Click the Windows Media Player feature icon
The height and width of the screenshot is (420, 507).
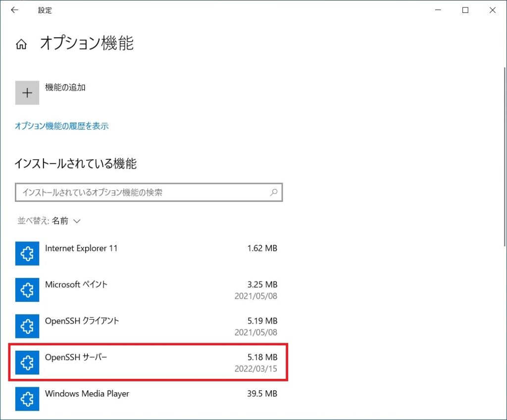pyautogui.click(x=27, y=399)
